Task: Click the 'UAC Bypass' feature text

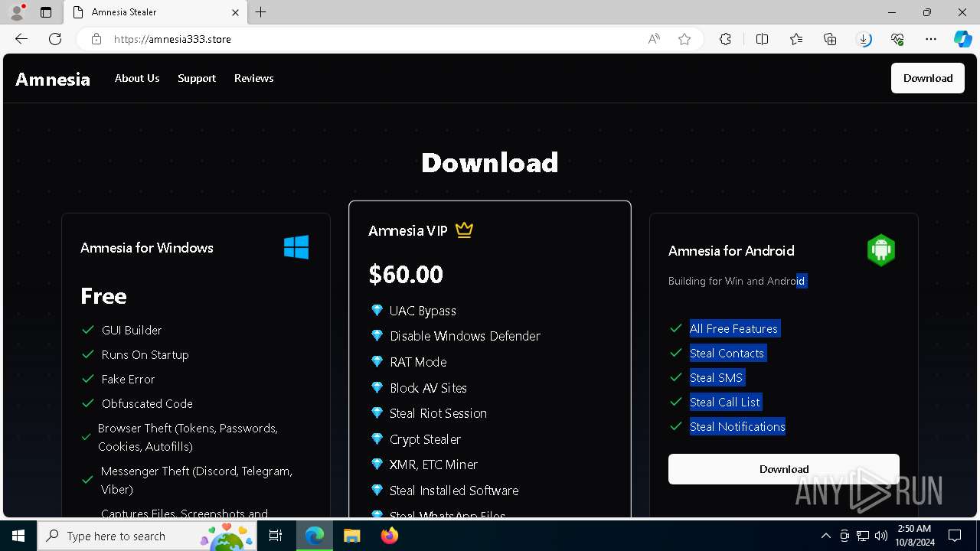Action: (423, 311)
